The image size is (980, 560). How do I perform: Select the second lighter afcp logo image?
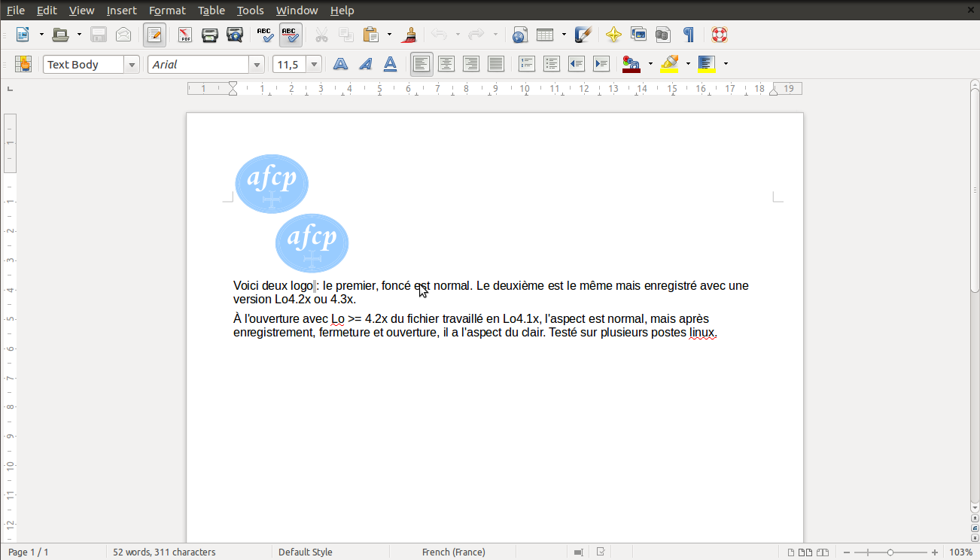312,243
